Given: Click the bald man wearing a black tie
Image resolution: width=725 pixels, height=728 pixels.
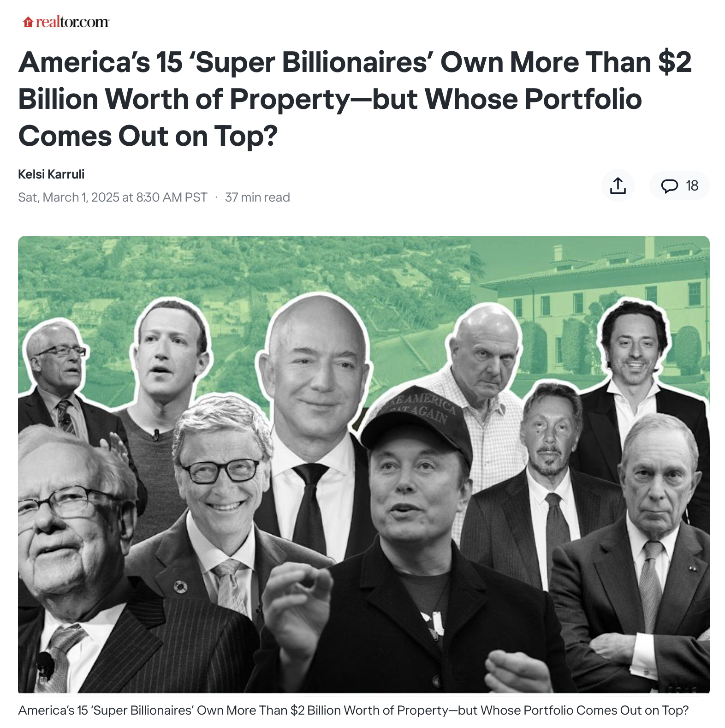Looking at the screenshot, I should [314, 415].
